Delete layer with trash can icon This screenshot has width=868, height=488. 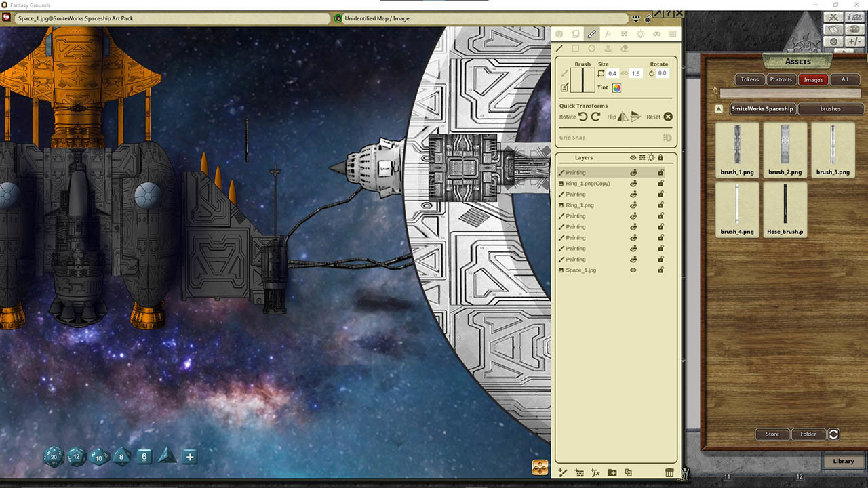click(669, 472)
